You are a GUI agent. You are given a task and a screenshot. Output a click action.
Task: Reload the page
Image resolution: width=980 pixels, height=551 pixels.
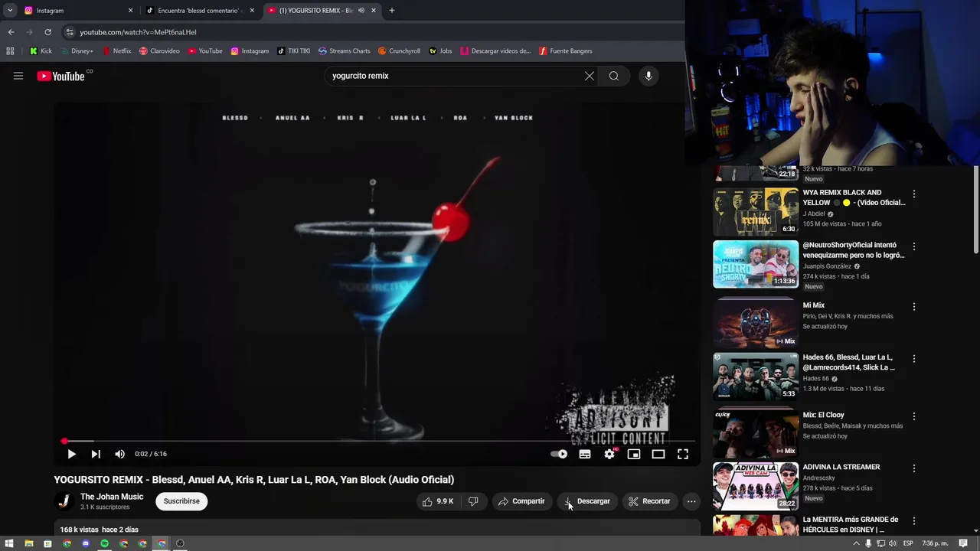pos(47,32)
